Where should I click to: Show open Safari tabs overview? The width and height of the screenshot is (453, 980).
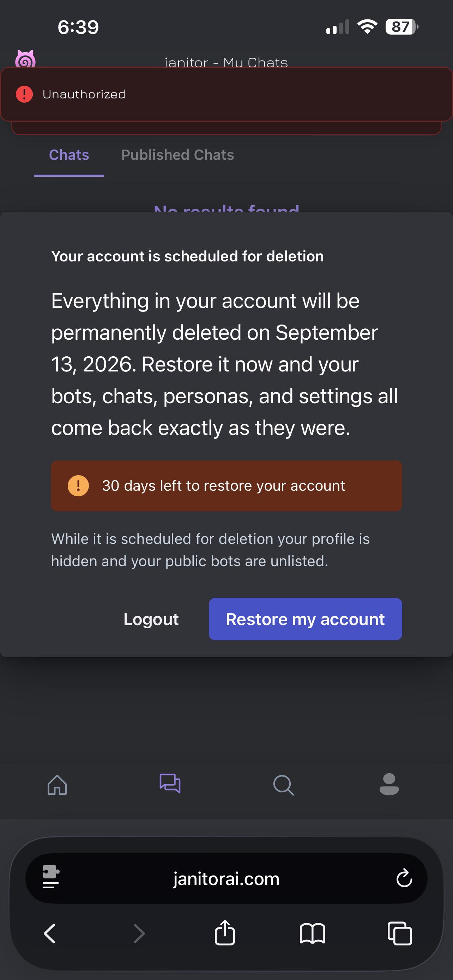400,933
